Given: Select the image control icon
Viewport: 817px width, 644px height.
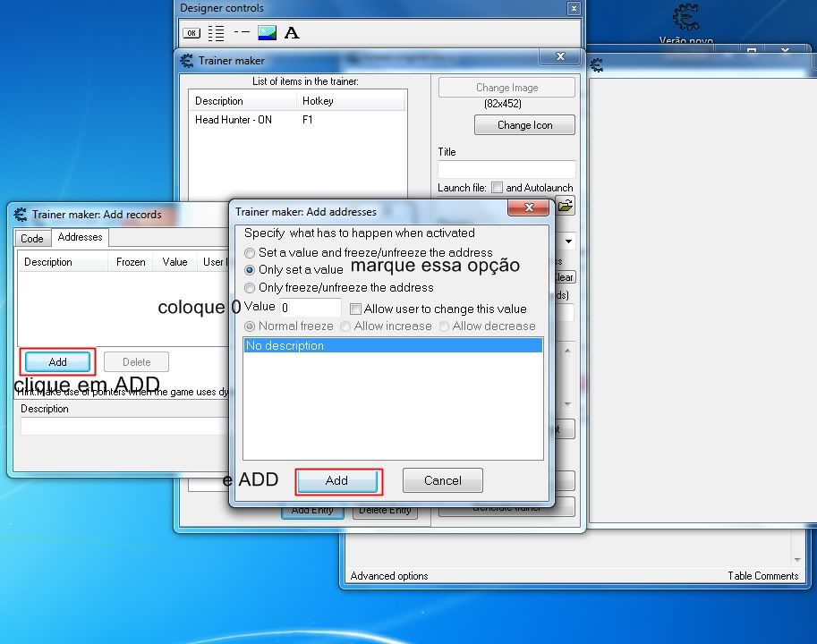Looking at the screenshot, I should point(267,33).
